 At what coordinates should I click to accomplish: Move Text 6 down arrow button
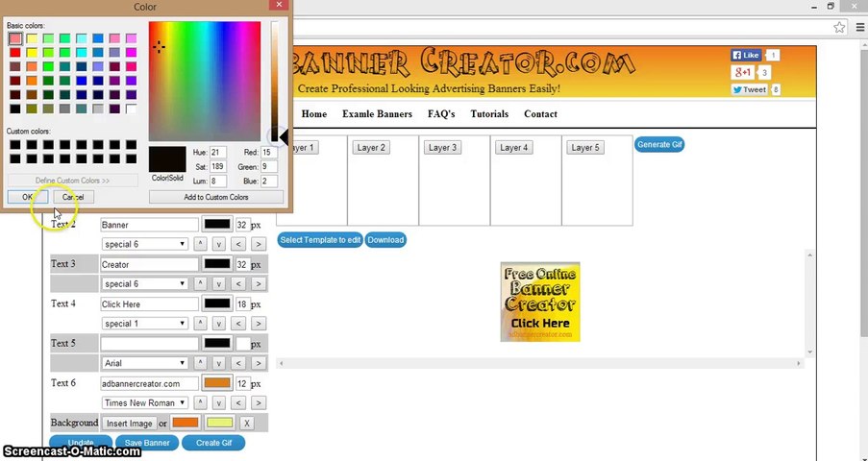click(218, 402)
